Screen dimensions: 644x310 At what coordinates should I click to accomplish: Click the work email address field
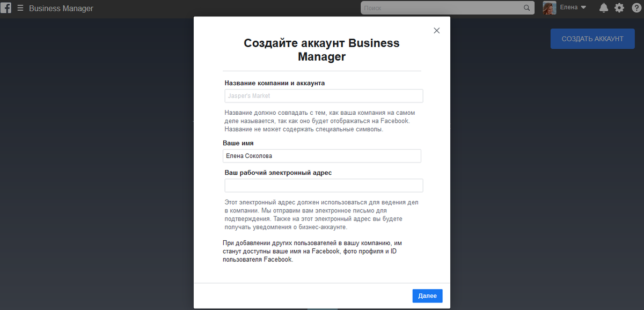(324, 186)
